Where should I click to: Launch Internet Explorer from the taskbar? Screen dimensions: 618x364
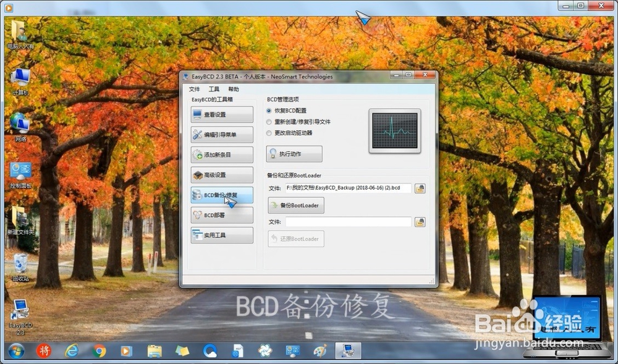(72, 350)
